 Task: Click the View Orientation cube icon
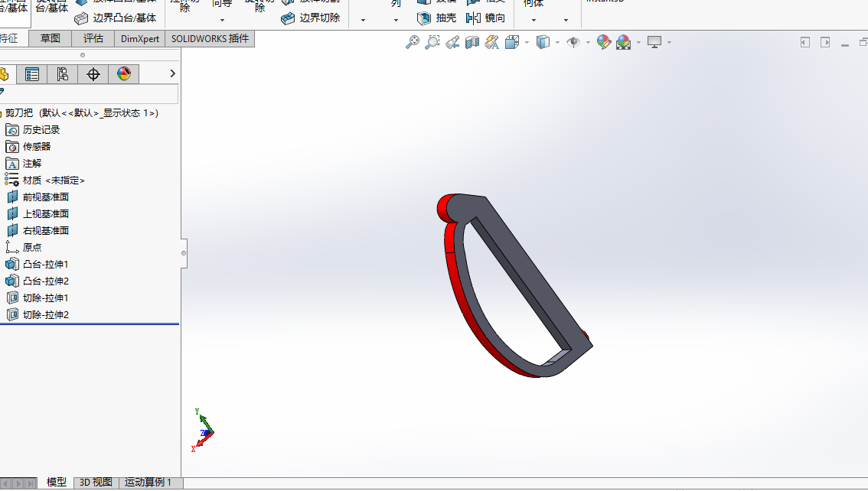point(512,42)
